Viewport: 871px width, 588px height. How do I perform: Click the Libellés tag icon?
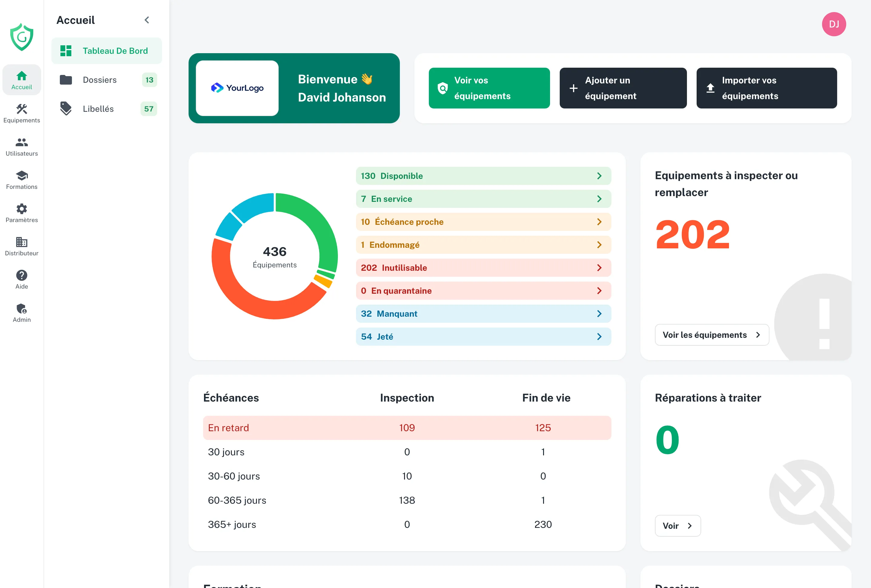(66, 109)
